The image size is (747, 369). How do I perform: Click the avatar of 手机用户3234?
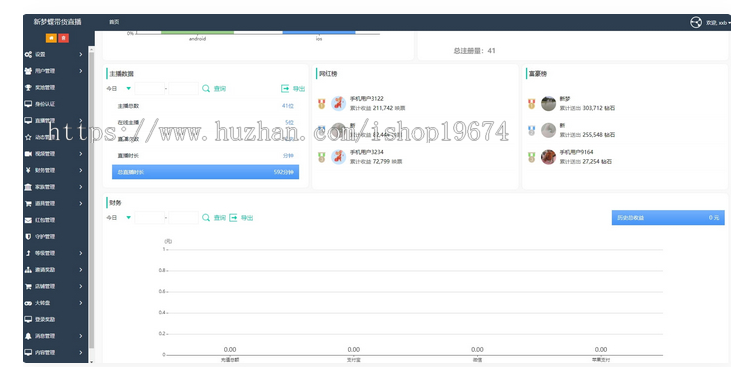coord(338,157)
